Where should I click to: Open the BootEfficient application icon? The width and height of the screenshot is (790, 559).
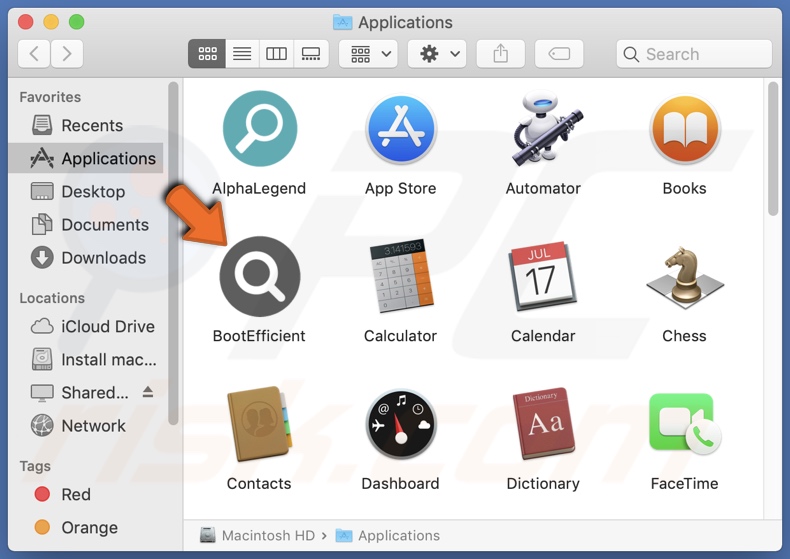(x=259, y=277)
